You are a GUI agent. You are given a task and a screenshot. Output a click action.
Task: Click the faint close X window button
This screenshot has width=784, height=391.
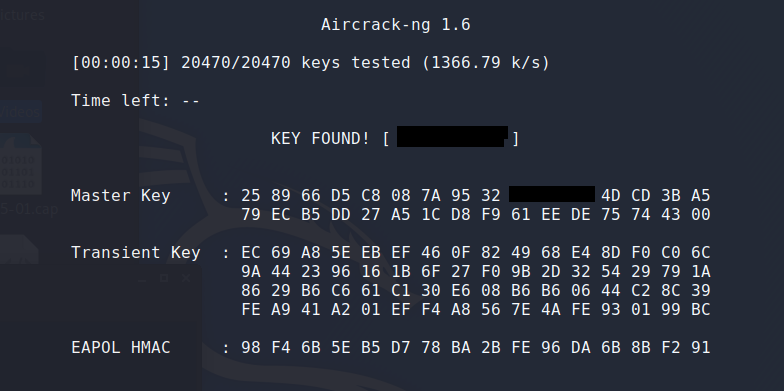pos(186,278)
